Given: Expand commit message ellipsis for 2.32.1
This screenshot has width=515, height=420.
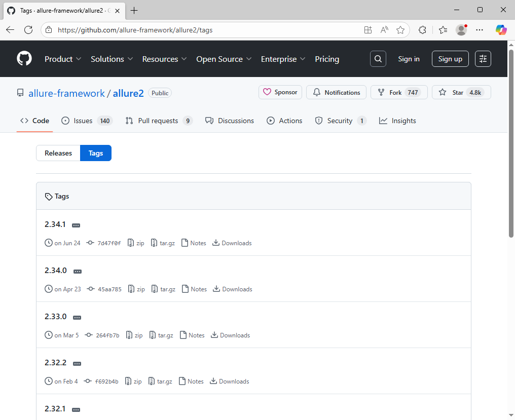Looking at the screenshot, I should click(x=76, y=409).
